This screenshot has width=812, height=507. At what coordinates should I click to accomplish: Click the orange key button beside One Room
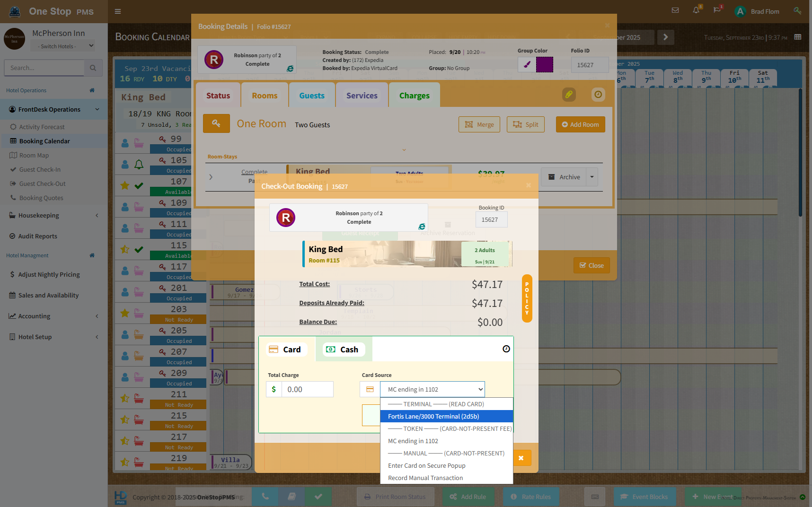pyautogui.click(x=216, y=123)
